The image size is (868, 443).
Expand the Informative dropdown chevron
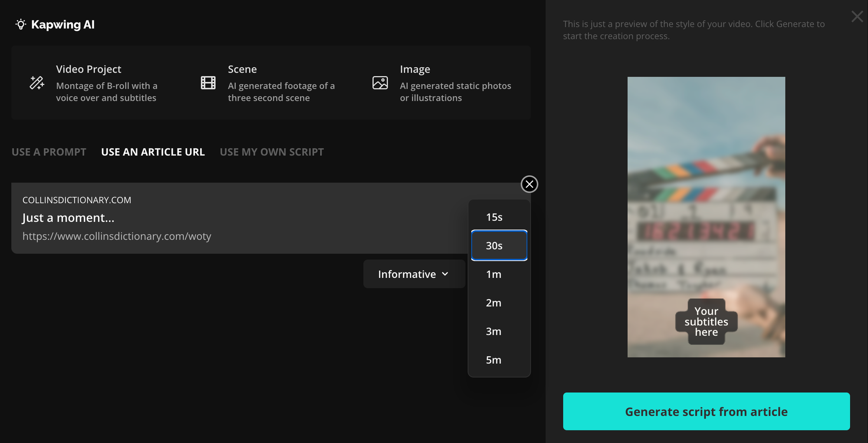point(445,274)
